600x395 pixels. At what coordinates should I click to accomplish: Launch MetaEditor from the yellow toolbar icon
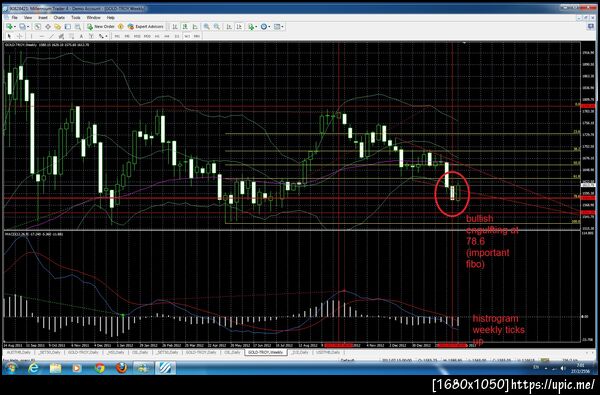121,26
